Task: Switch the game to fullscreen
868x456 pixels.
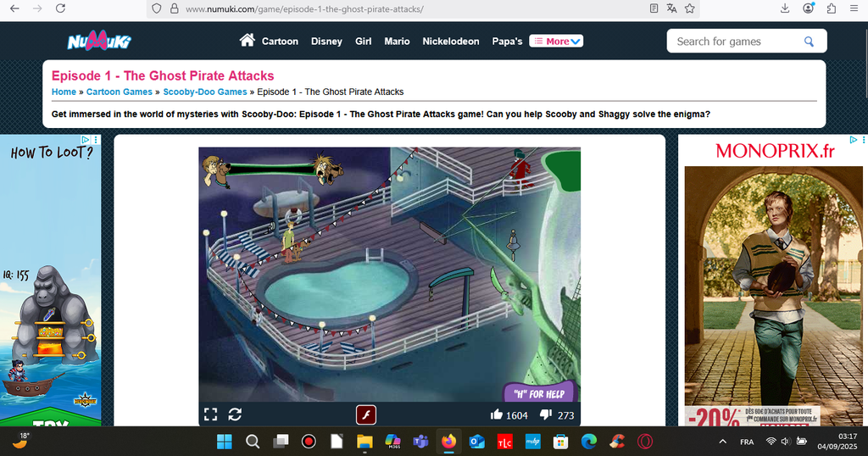Action: (x=210, y=414)
